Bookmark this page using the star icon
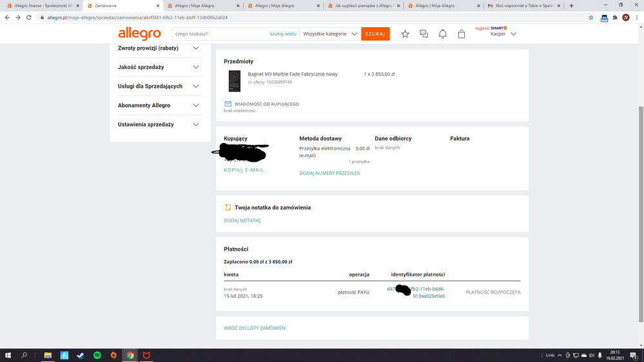 (x=591, y=17)
